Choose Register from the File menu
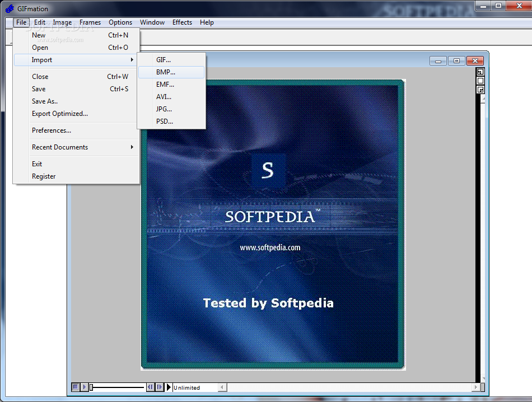This screenshot has height=402, width=532. click(x=76, y=176)
